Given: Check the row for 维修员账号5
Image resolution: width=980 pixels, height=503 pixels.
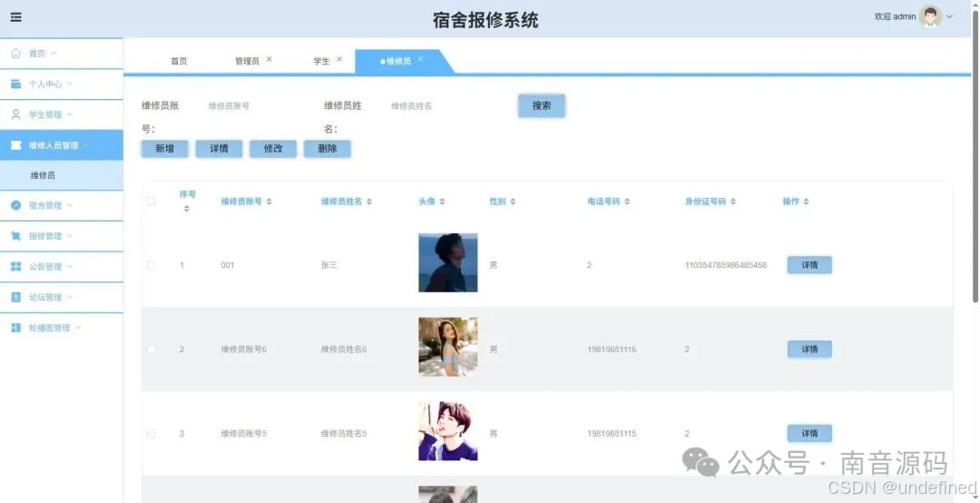Looking at the screenshot, I should (x=152, y=434).
